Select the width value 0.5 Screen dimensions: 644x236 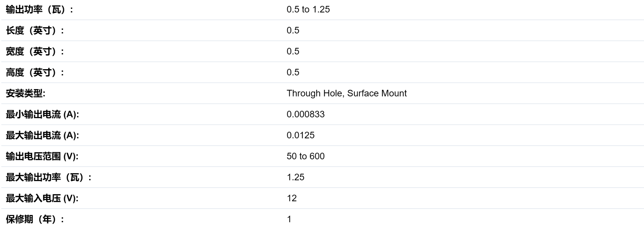[293, 51]
